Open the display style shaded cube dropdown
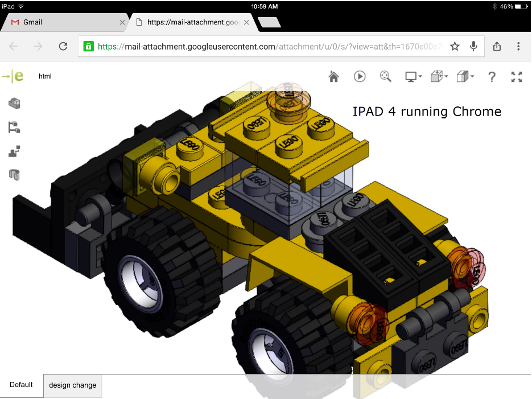This screenshot has height=399, width=532. (x=465, y=76)
